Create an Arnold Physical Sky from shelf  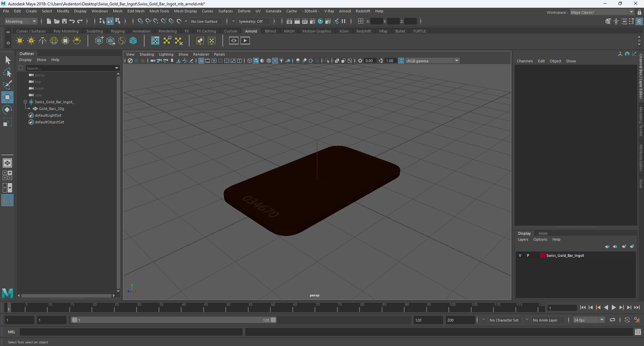[x=77, y=41]
